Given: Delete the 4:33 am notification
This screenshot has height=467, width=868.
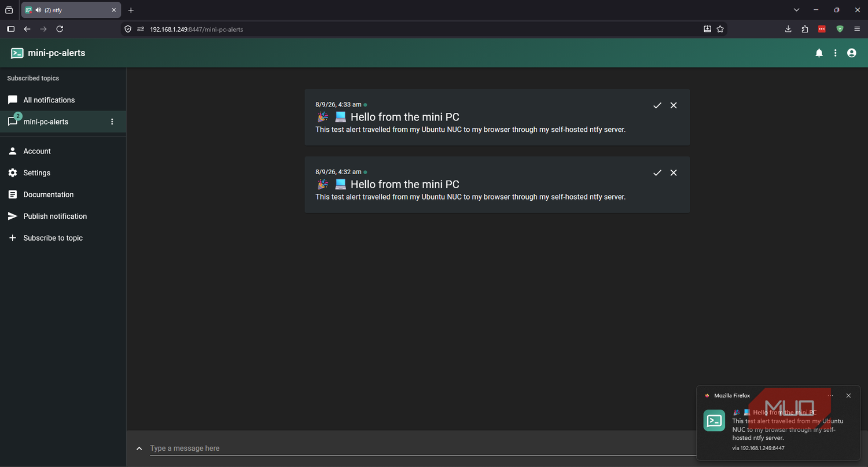Looking at the screenshot, I should pos(674,105).
